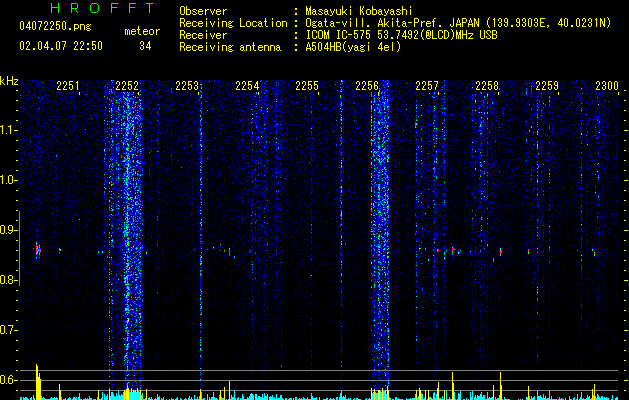Click the observer name Masayuki Kobayashi
629x400 pixels.
pyautogui.click(x=359, y=11)
